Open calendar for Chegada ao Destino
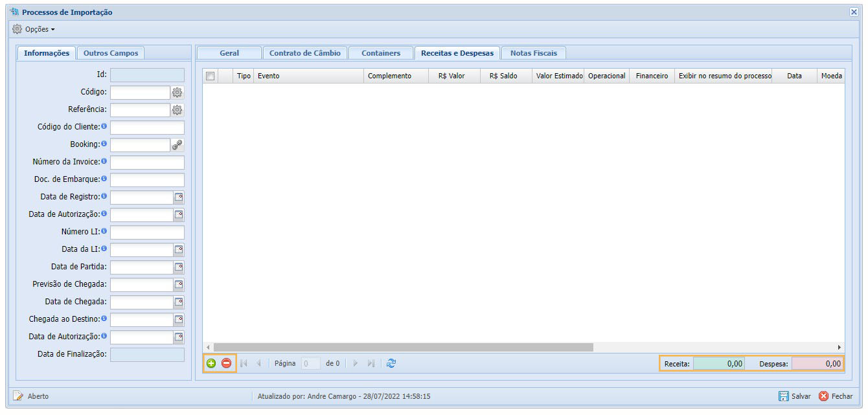Screen dimensions: 868x415 pos(179,320)
